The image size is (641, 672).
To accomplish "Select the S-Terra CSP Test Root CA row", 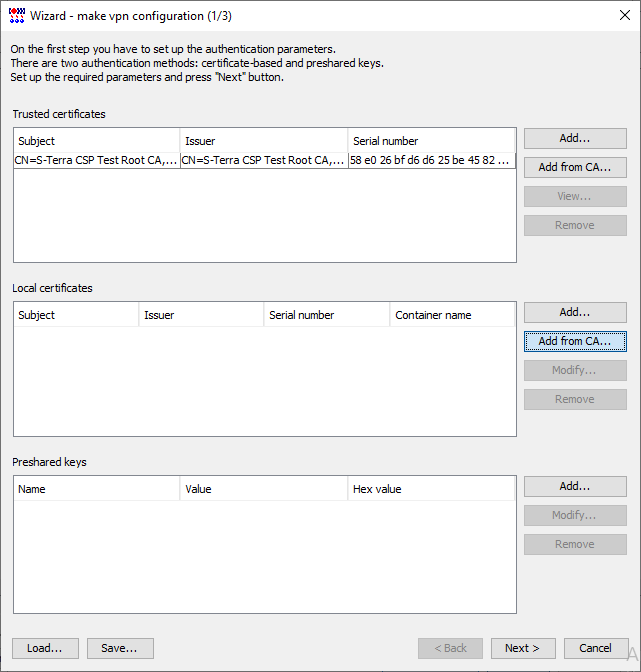I will pyautogui.click(x=264, y=160).
